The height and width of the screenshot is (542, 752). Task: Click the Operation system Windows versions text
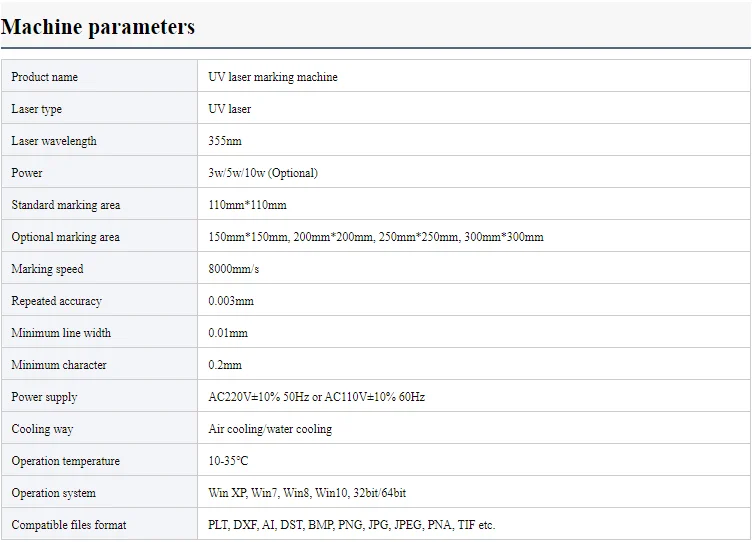point(307,493)
